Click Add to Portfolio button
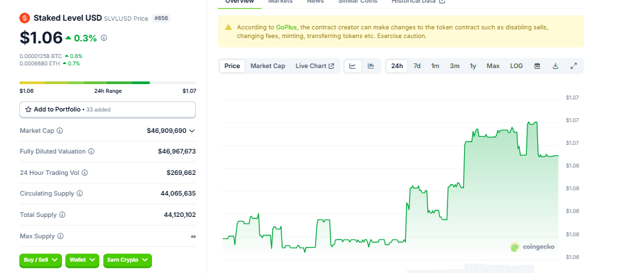The image size is (644, 273). coord(107,109)
